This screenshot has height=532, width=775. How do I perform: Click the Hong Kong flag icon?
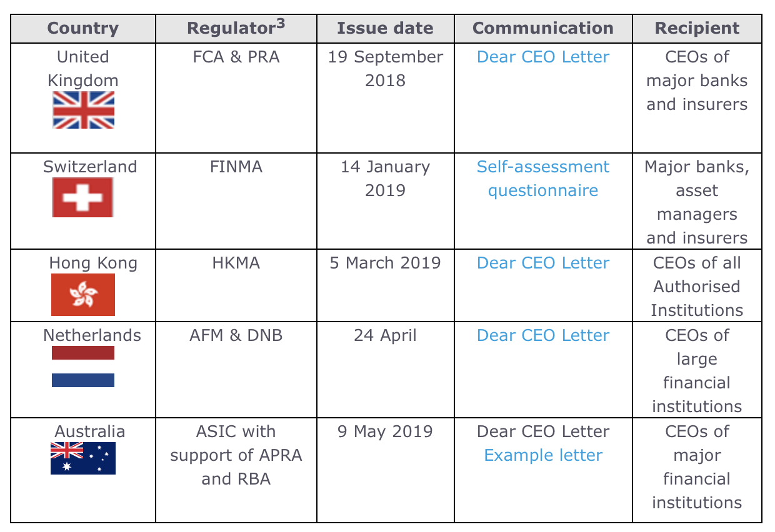click(83, 294)
